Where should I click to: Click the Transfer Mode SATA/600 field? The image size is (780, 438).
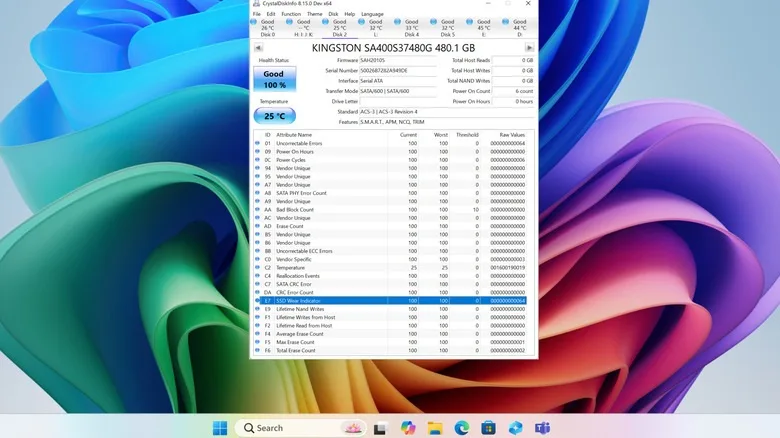(x=398, y=91)
